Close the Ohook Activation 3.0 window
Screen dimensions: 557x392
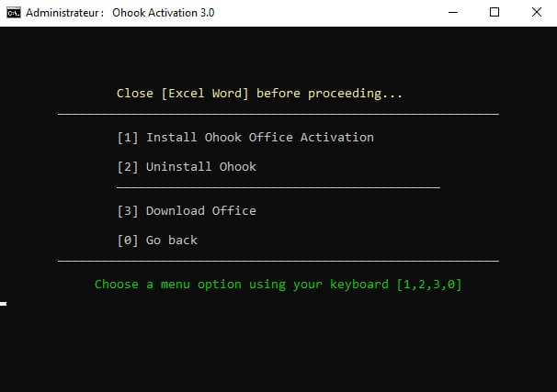point(537,13)
